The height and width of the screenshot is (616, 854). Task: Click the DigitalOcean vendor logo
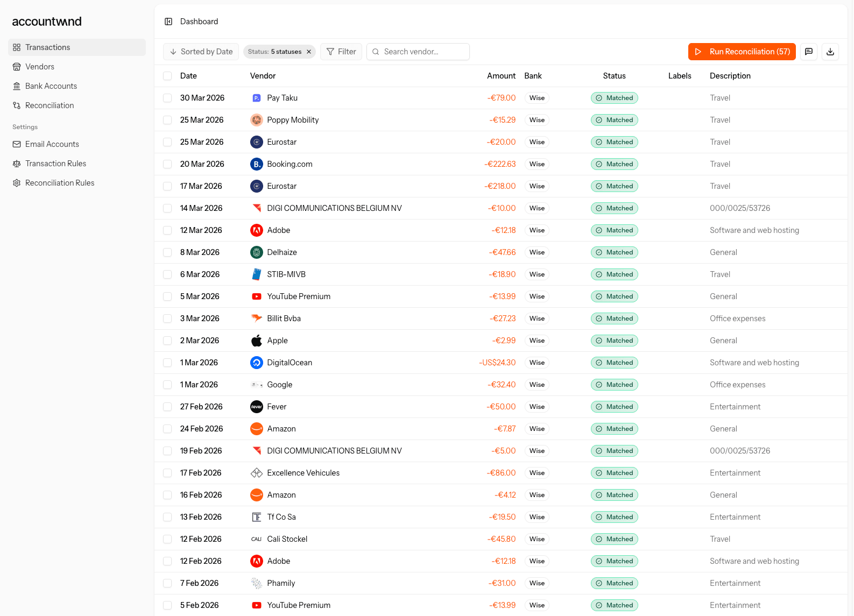pyautogui.click(x=257, y=363)
